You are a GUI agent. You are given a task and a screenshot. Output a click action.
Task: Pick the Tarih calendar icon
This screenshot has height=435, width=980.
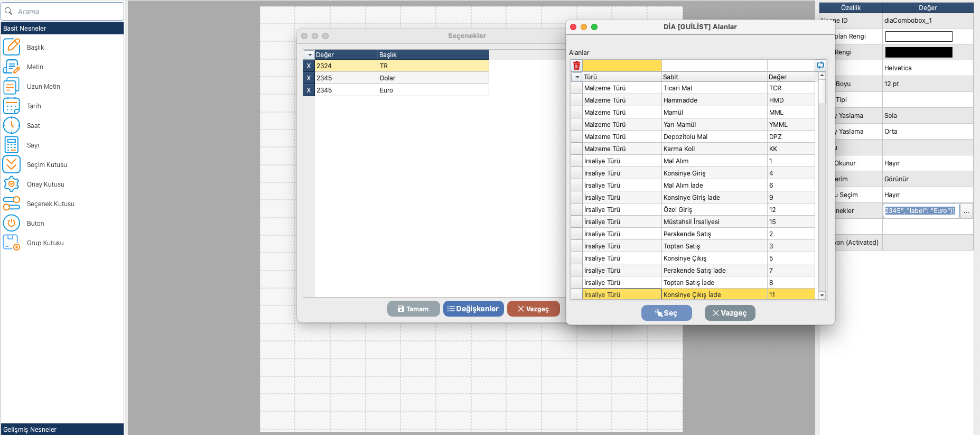[12, 106]
